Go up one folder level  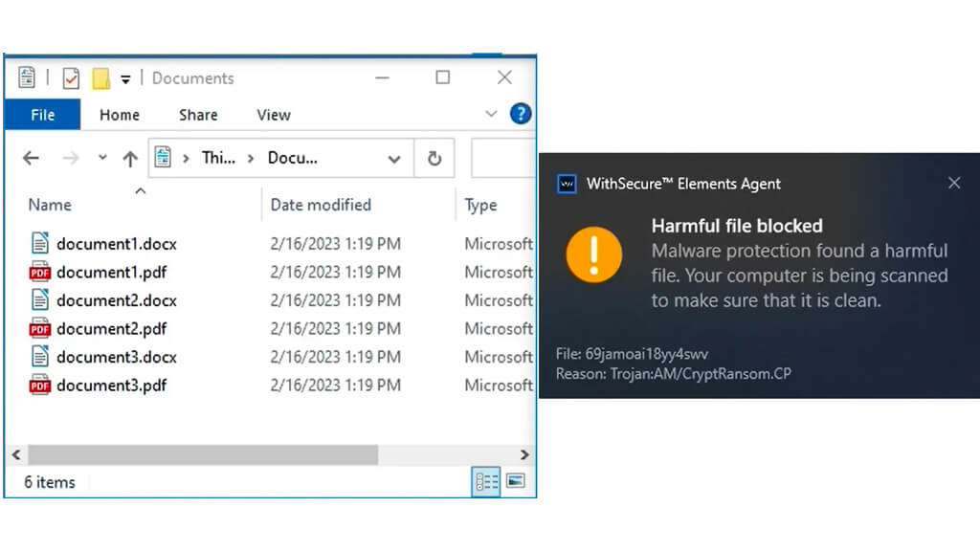tap(130, 159)
